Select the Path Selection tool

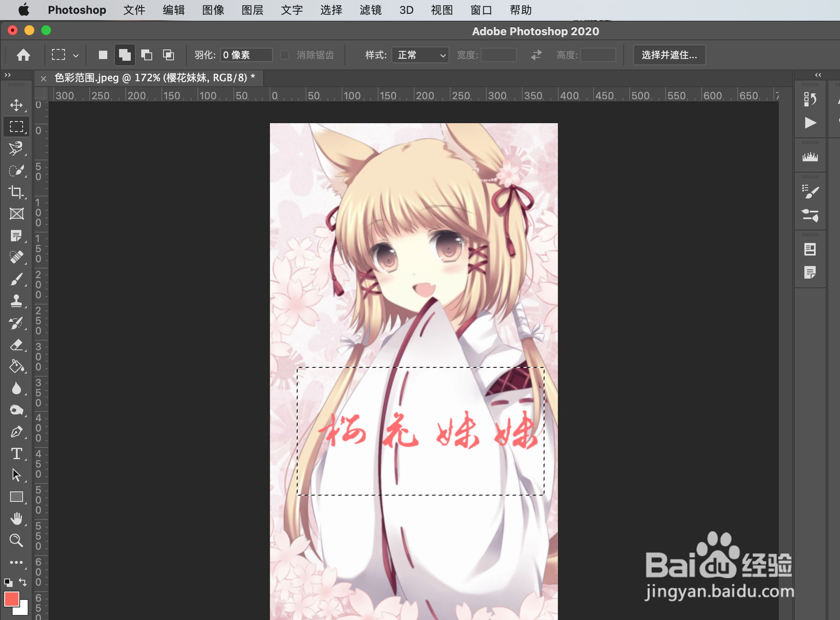click(16, 475)
